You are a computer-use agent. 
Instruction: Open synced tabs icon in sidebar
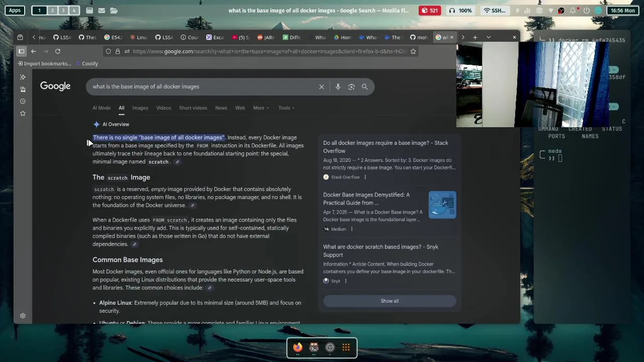tap(23, 89)
